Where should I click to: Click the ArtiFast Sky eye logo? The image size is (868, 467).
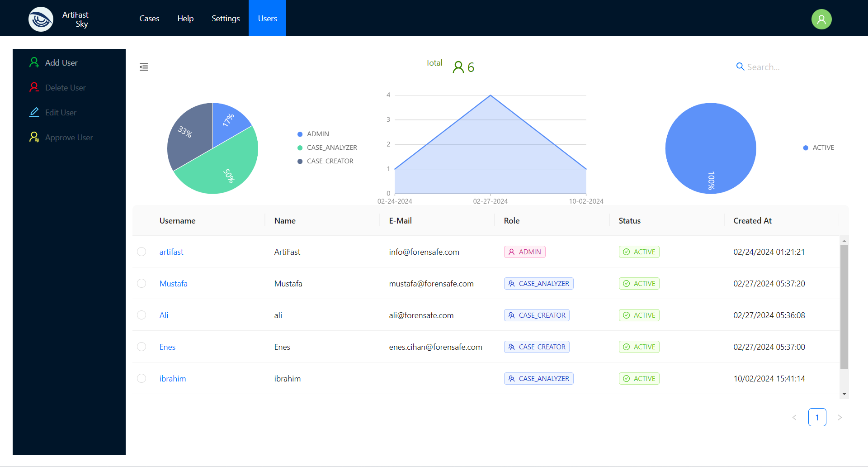coord(41,19)
